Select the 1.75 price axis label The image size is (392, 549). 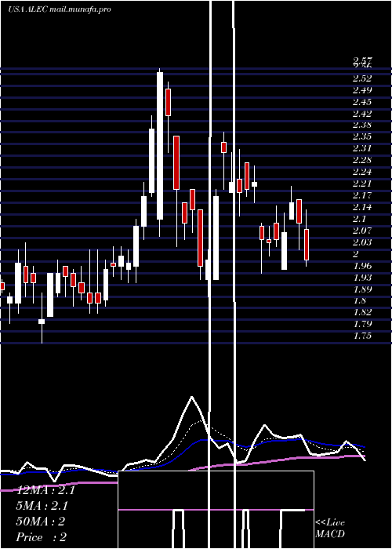coord(362,336)
